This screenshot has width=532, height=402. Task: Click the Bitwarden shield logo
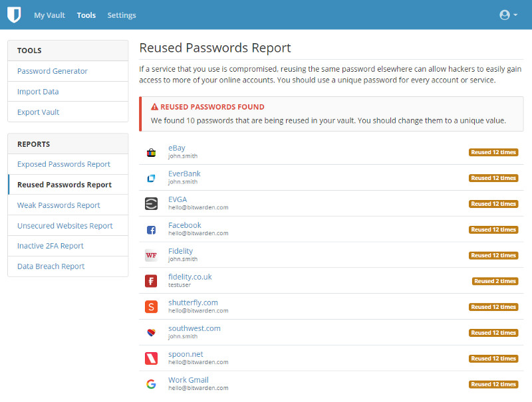tap(14, 15)
